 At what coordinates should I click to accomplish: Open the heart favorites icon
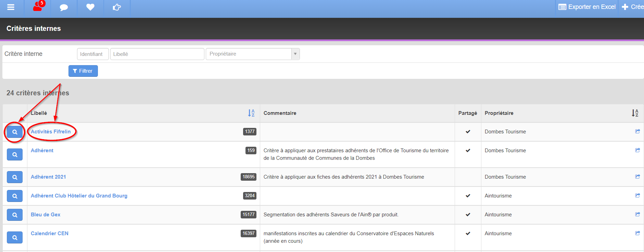pyautogui.click(x=90, y=7)
